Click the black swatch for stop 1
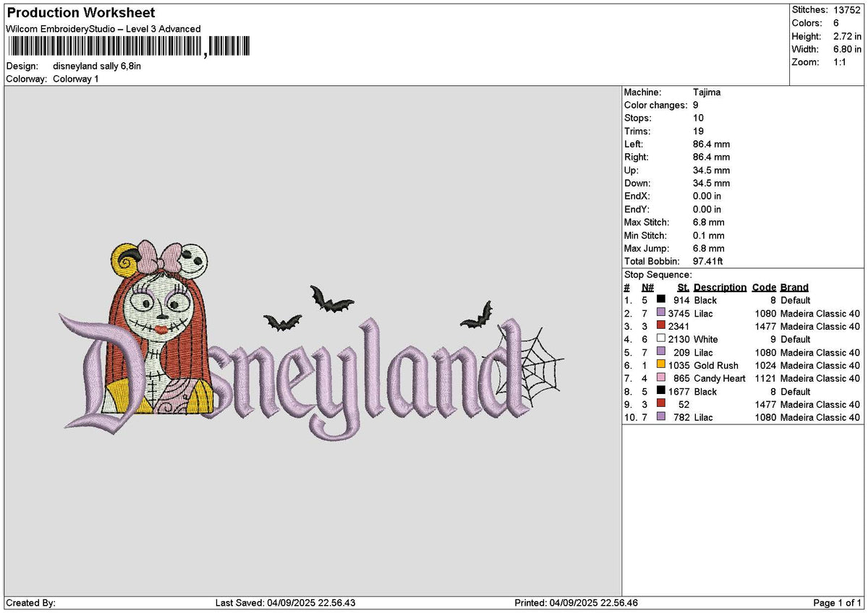 coord(661,300)
